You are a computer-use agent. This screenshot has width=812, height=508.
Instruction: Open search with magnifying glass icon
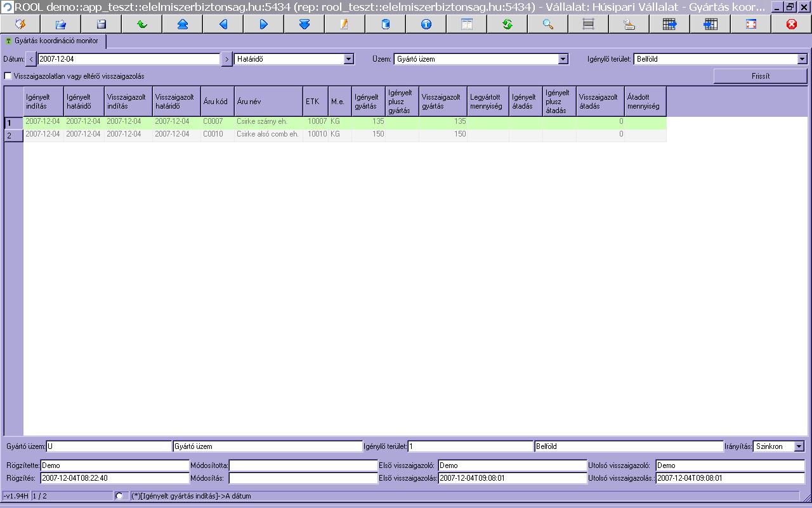pyautogui.click(x=547, y=24)
